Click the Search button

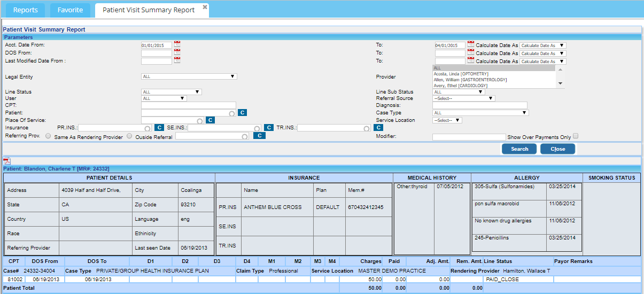pyautogui.click(x=519, y=149)
